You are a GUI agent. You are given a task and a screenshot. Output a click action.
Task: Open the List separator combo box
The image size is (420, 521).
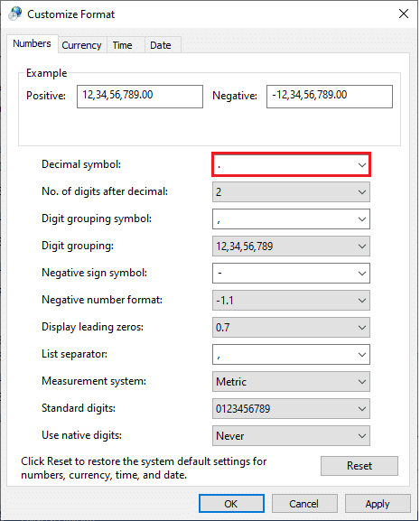tap(291, 355)
